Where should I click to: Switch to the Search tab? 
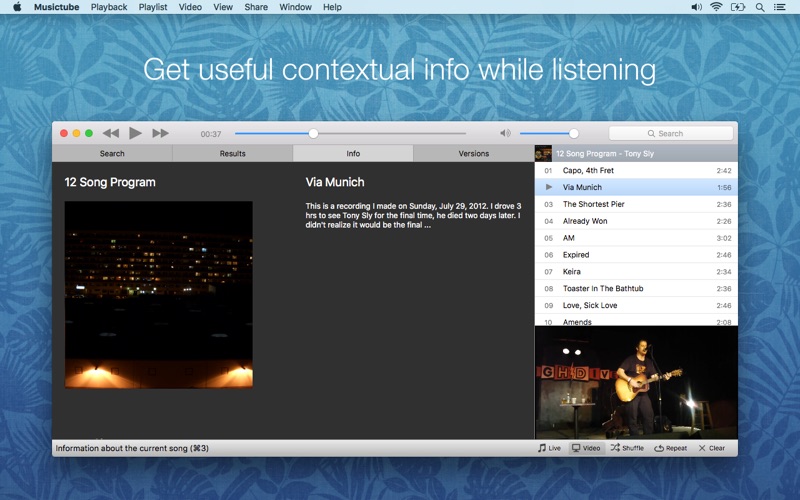[x=112, y=154]
